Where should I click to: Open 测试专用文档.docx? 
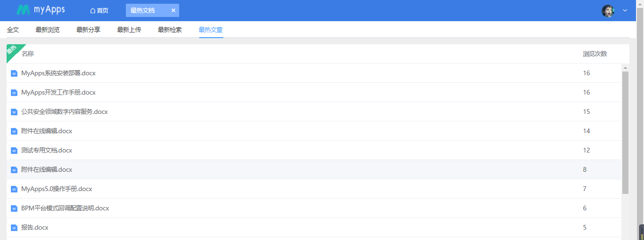(x=47, y=150)
